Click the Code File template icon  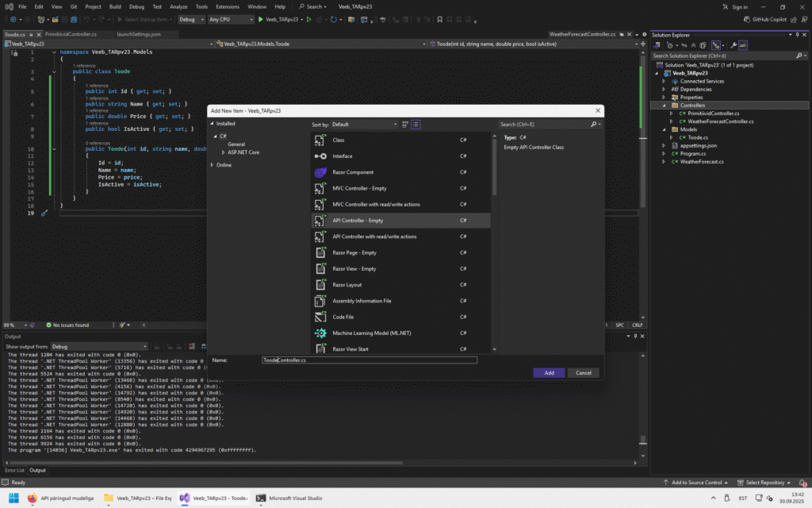(x=320, y=317)
